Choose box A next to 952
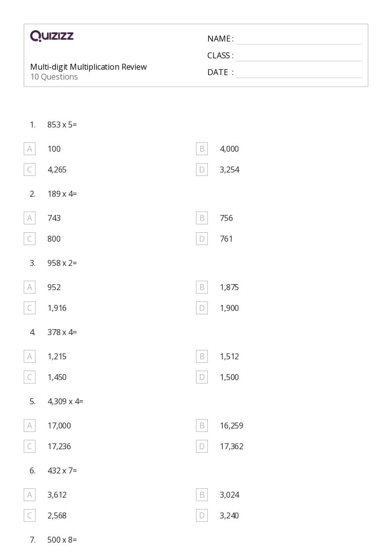 click(x=30, y=288)
